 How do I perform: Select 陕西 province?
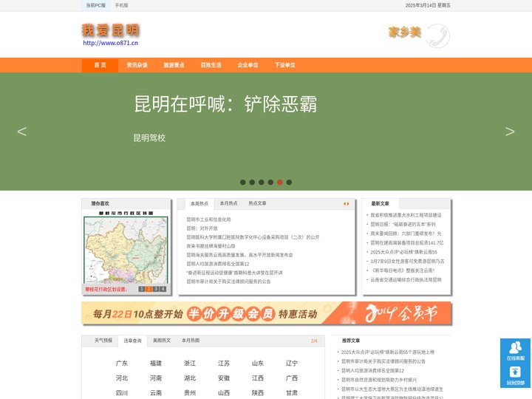[258, 393]
